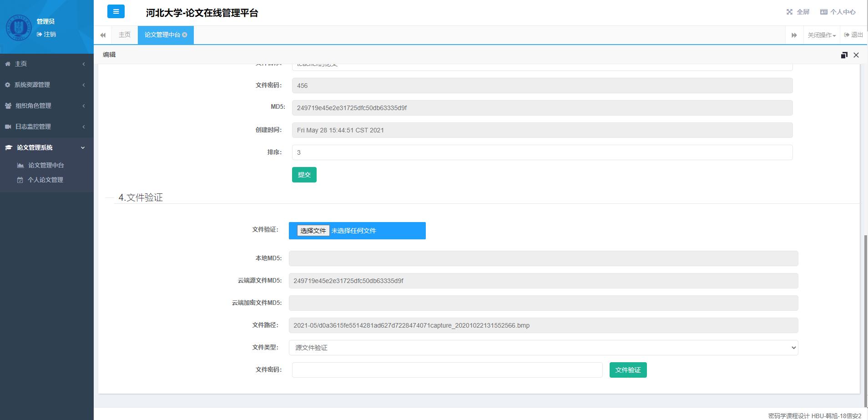868x420 pixels.
Task: Click the users icon beside 组织角色管理
Action: tap(8, 106)
